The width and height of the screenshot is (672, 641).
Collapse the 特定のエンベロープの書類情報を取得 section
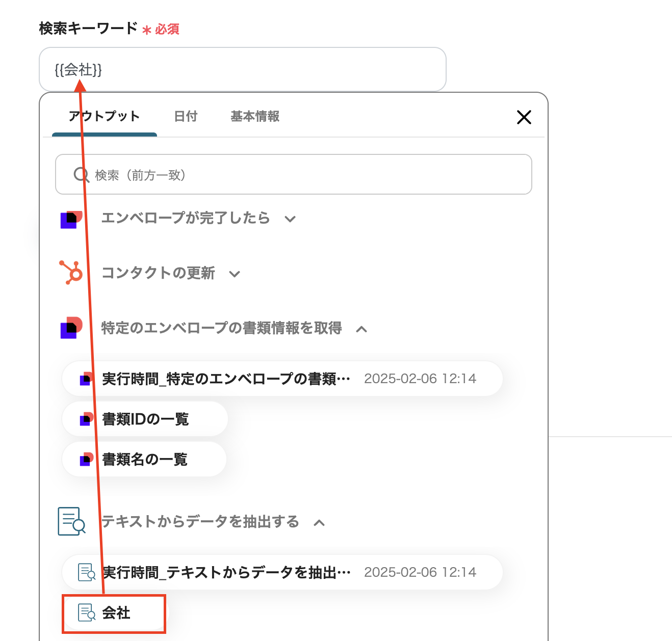tap(361, 329)
